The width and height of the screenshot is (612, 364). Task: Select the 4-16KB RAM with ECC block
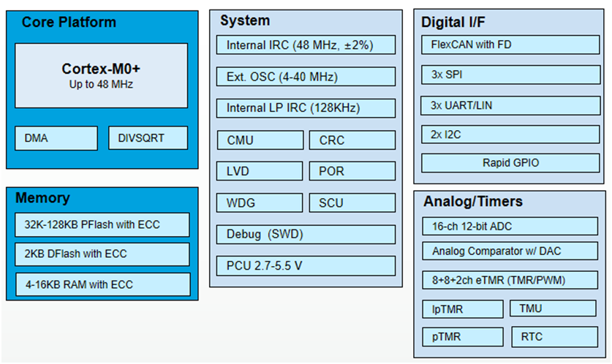102,284
